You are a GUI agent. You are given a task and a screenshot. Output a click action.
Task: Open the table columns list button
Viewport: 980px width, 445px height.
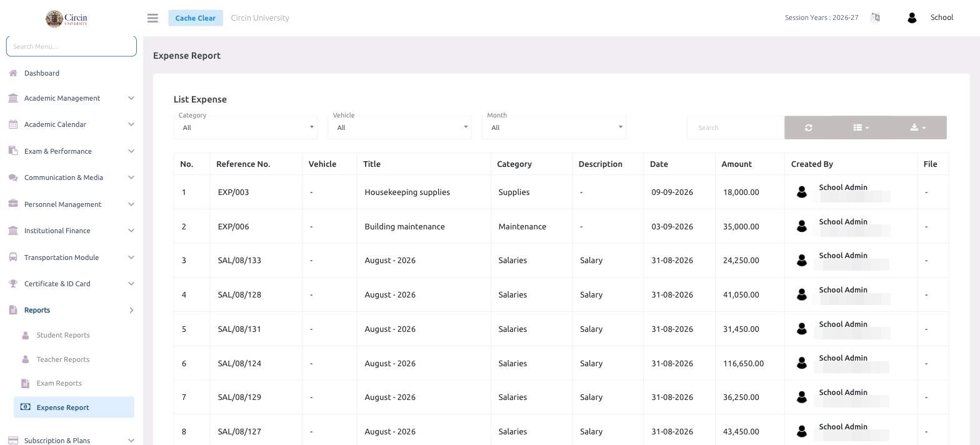861,127
